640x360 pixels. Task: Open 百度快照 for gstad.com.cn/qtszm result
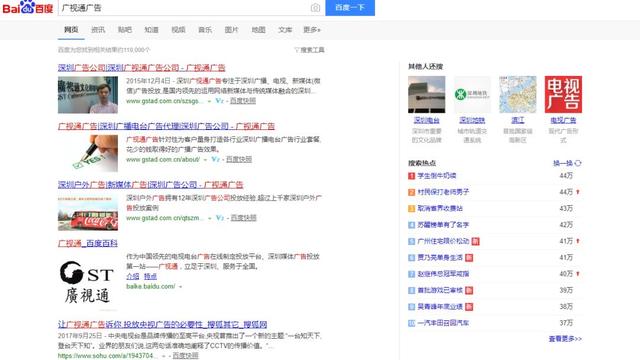(244, 218)
